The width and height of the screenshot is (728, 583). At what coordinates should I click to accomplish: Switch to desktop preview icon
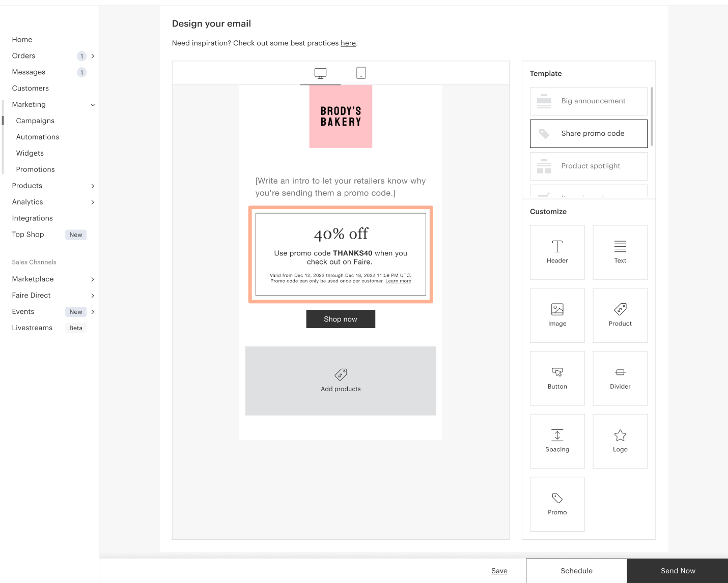tap(320, 73)
